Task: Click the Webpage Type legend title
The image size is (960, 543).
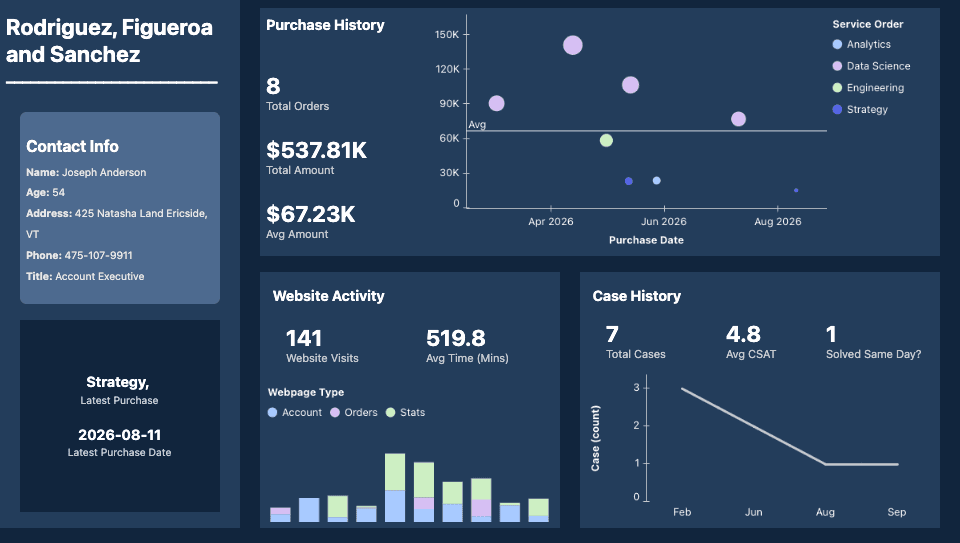Action: (306, 392)
